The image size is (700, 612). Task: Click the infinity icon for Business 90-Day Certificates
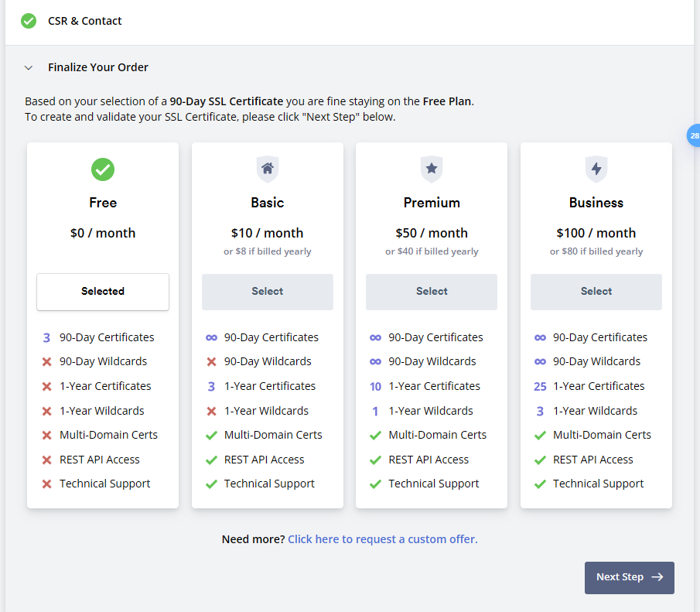pyautogui.click(x=540, y=337)
